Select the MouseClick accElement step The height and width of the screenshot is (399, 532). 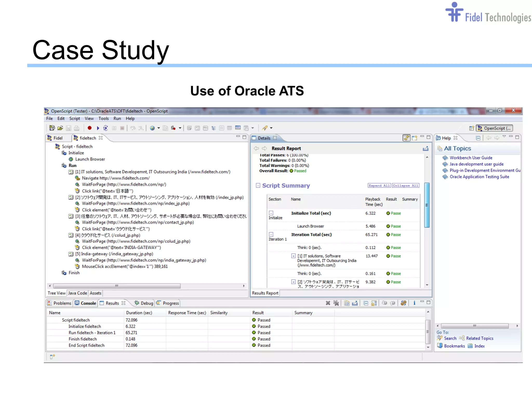pos(125,267)
